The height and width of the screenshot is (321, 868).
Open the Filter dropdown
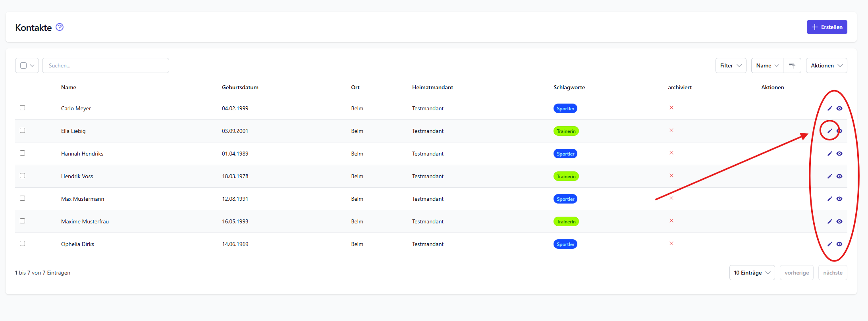pyautogui.click(x=731, y=65)
